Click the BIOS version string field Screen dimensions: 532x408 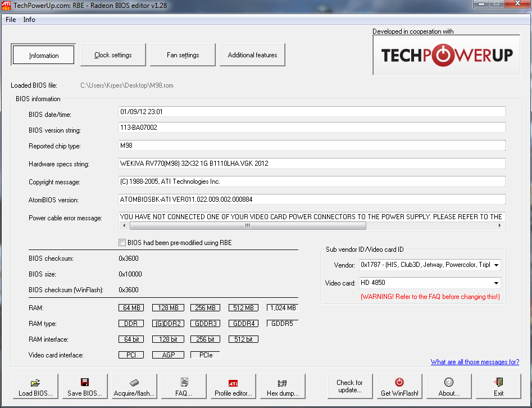312,128
